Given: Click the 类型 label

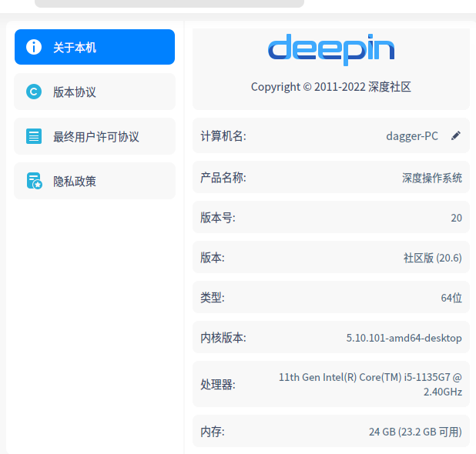Looking at the screenshot, I should tap(212, 298).
